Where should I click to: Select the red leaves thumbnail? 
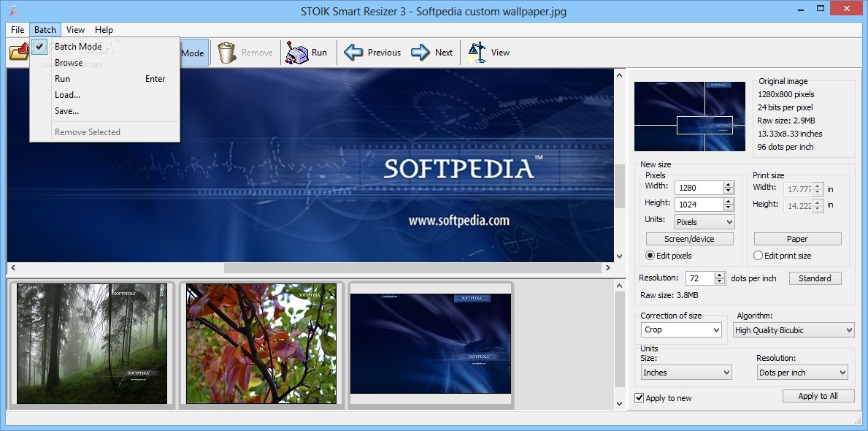[x=261, y=343]
